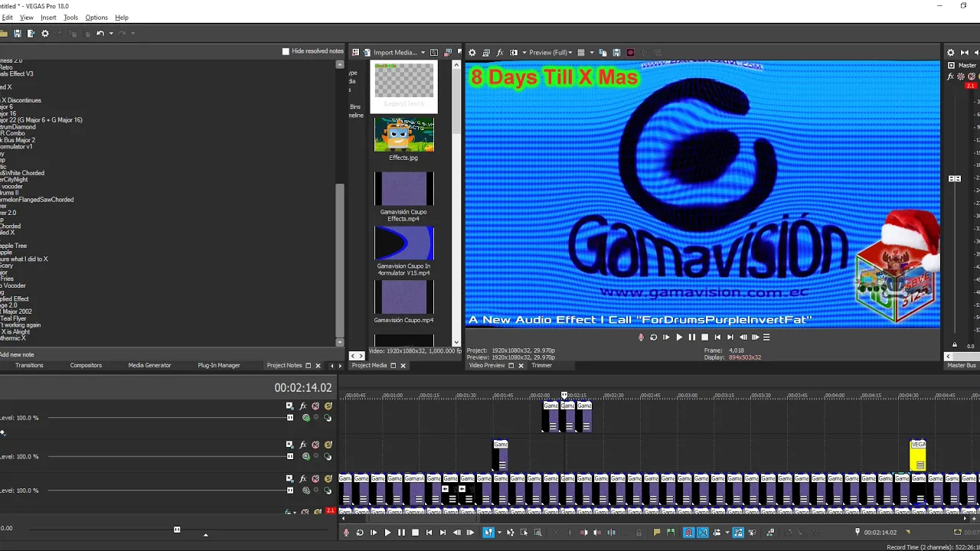Select the Normal Edit tool in the timeline toolbar

tap(488, 533)
